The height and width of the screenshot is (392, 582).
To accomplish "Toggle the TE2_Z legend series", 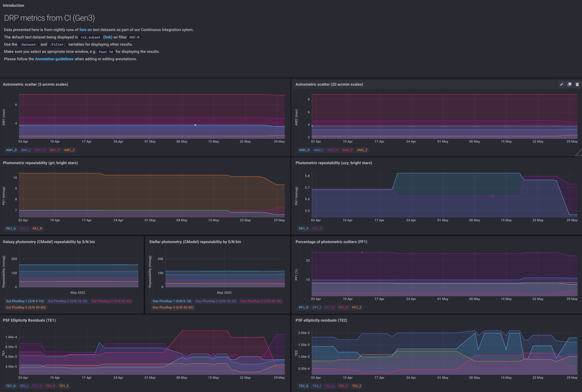I will (x=357, y=386).
